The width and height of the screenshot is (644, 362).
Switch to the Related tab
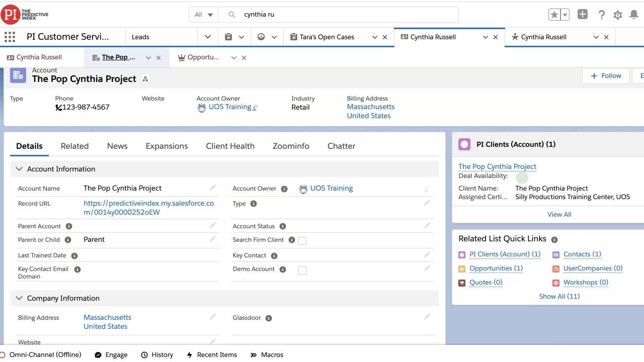tap(74, 146)
